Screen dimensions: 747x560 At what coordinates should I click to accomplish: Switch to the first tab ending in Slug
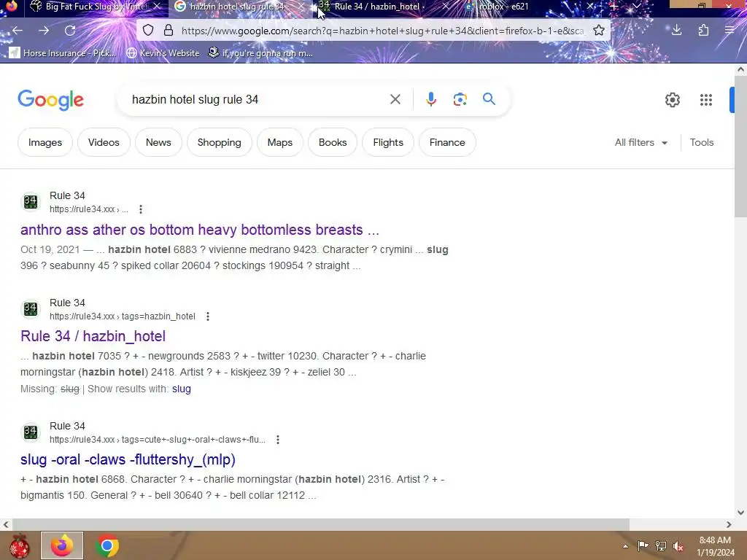pyautogui.click(x=97, y=7)
